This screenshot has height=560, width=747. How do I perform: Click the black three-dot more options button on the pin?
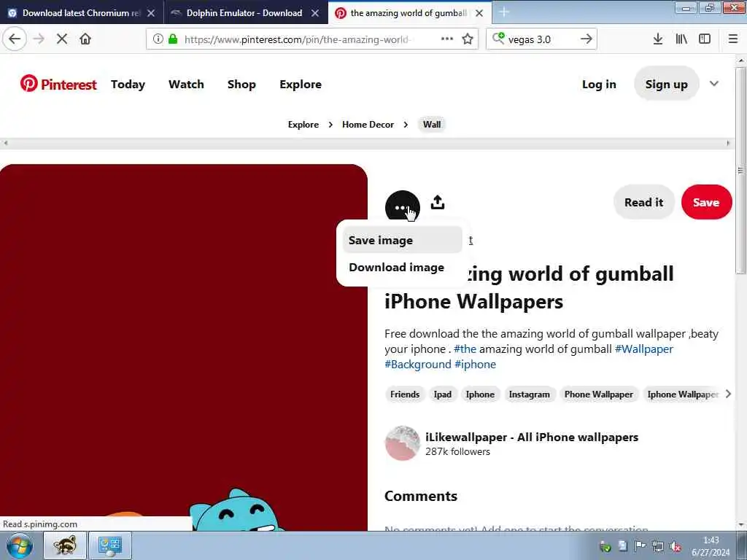point(403,207)
